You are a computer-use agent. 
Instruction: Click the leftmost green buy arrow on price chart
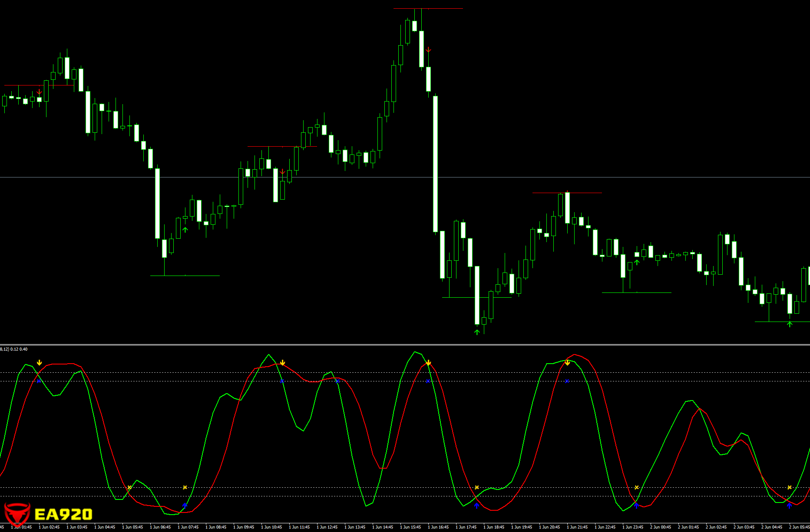tap(185, 230)
